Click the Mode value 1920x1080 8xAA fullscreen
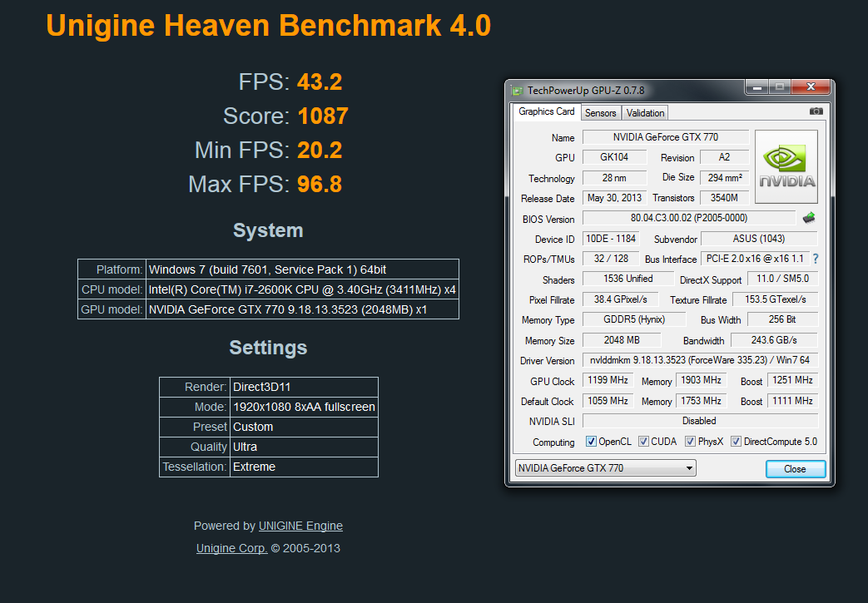Image resolution: width=868 pixels, height=603 pixels. [304, 407]
